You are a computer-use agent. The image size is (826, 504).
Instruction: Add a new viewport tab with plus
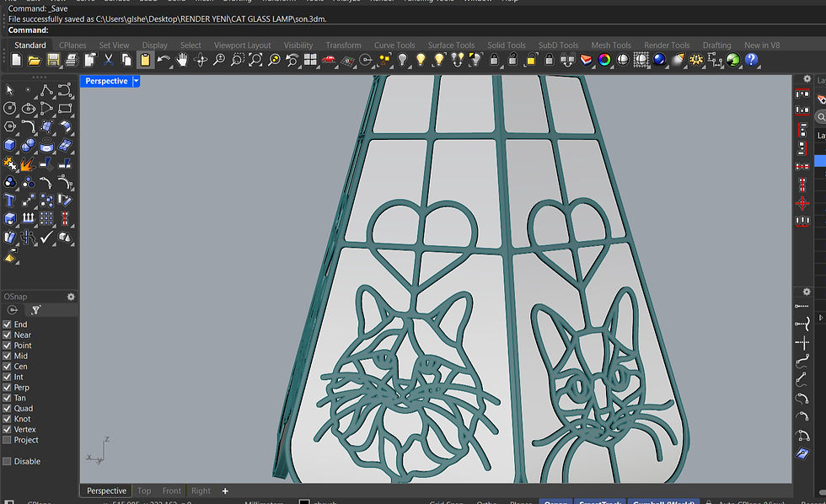click(225, 491)
